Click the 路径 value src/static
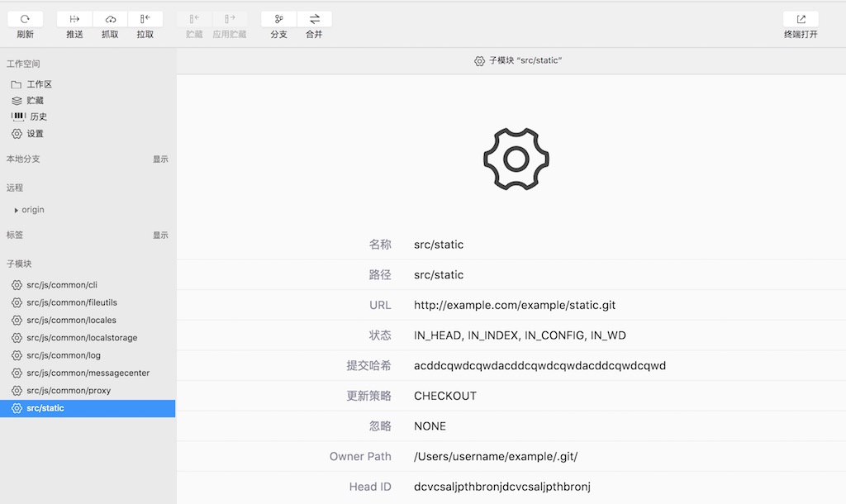 point(439,274)
